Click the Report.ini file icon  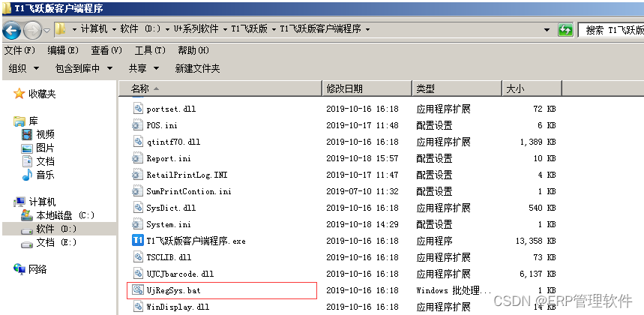[136, 158]
